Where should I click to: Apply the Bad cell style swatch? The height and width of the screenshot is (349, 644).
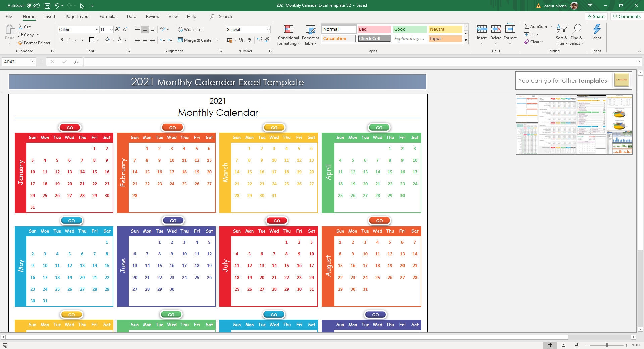[374, 29]
